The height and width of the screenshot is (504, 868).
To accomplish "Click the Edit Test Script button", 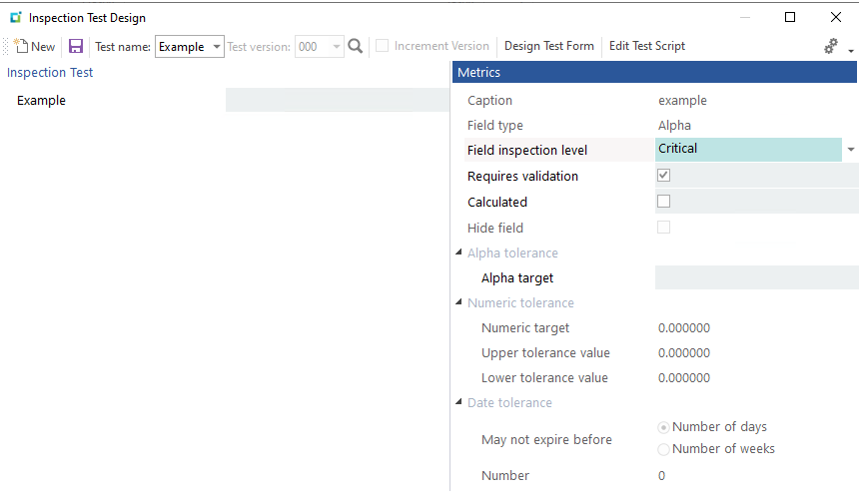I will pyautogui.click(x=647, y=46).
